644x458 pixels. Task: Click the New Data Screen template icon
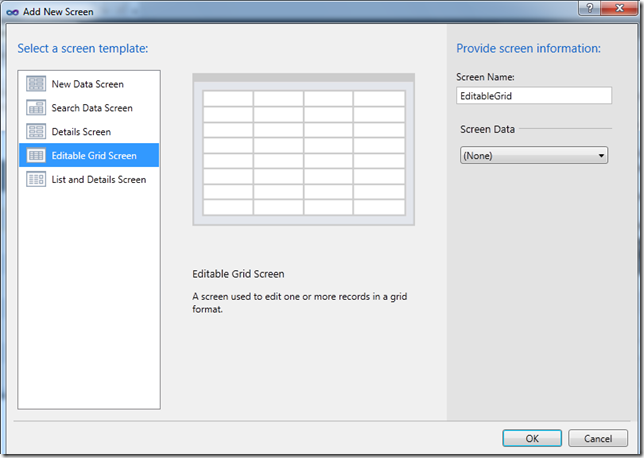(36, 84)
